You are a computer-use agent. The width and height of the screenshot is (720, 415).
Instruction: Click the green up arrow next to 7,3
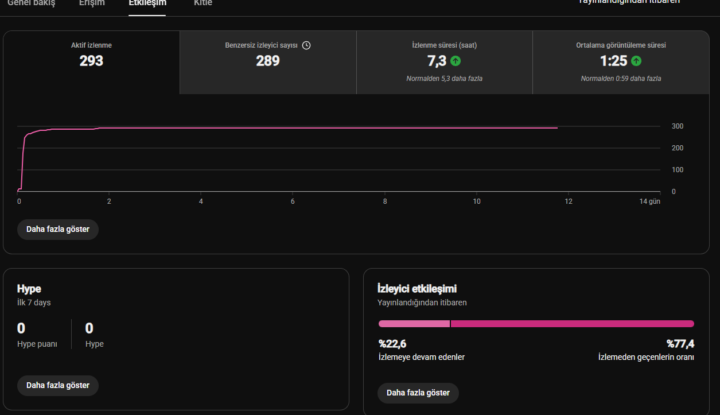[x=456, y=61]
